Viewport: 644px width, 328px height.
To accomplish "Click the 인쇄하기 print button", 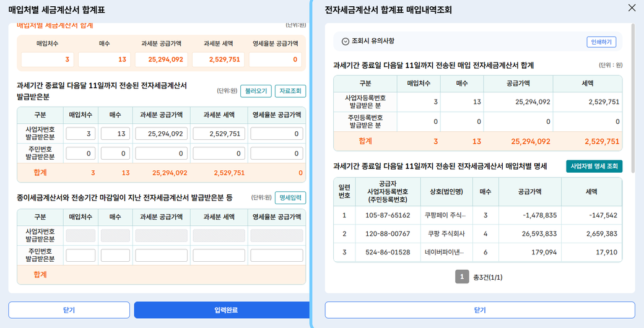I will click(601, 42).
